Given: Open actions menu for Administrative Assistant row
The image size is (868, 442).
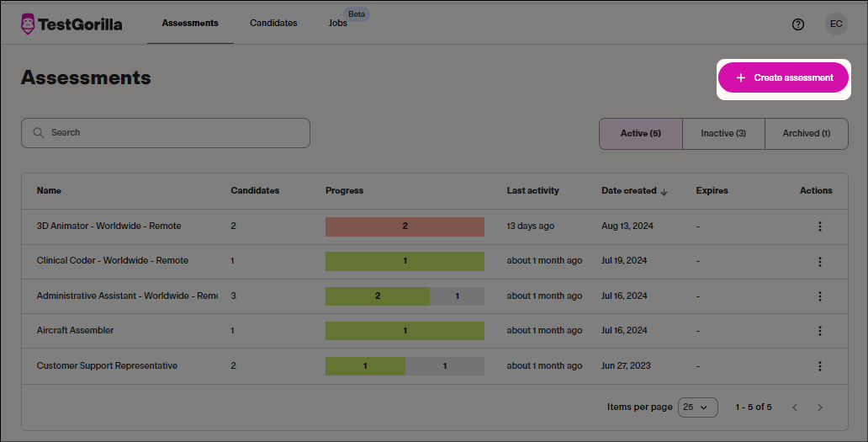Looking at the screenshot, I should point(820,296).
